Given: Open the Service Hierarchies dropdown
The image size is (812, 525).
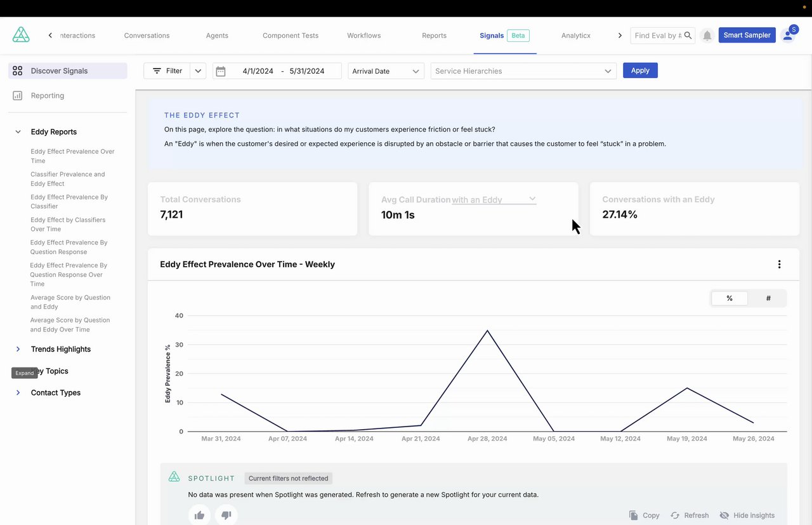Looking at the screenshot, I should tap(523, 71).
